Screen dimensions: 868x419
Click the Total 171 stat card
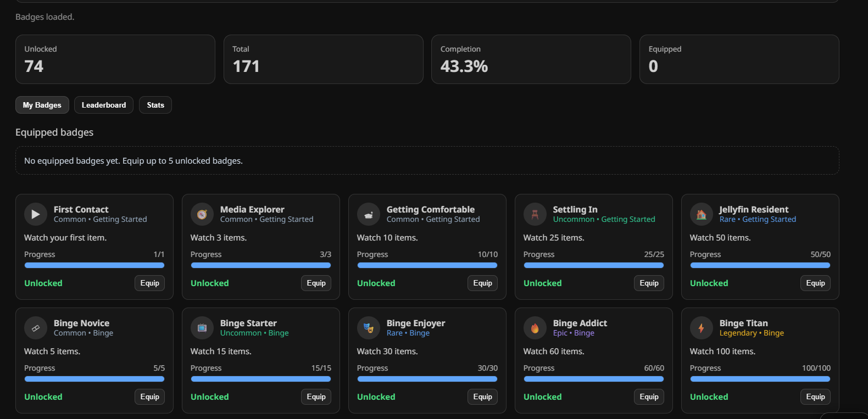(x=324, y=59)
